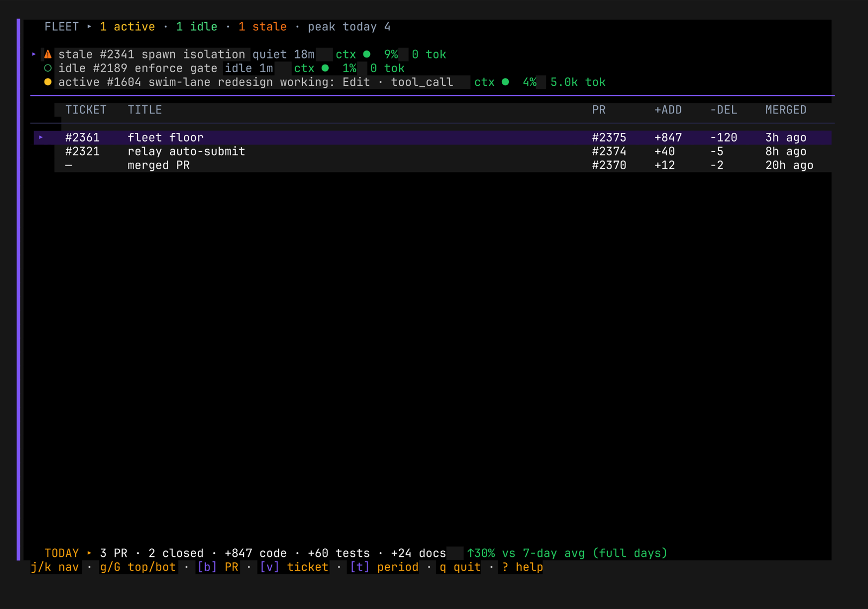
Task: Click the working: Edit · tool_call status
Action: pyautogui.click(x=367, y=82)
